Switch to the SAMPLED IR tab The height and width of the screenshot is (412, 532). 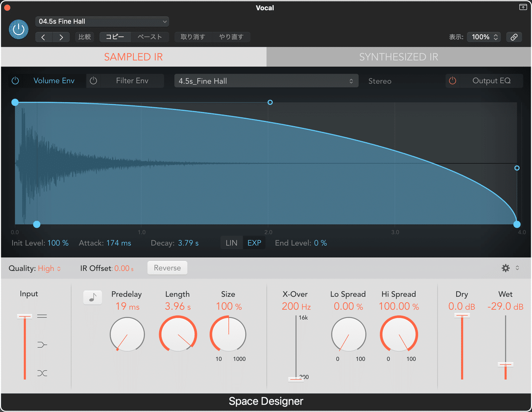coord(133,57)
